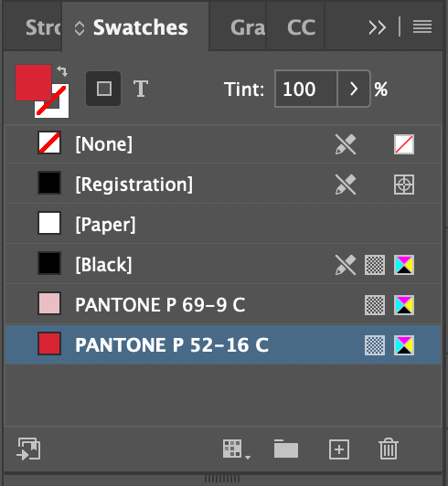Pick the PANTONE P 69-9 C swatch
Viewport: 448px width, 486px height.
click(223, 304)
